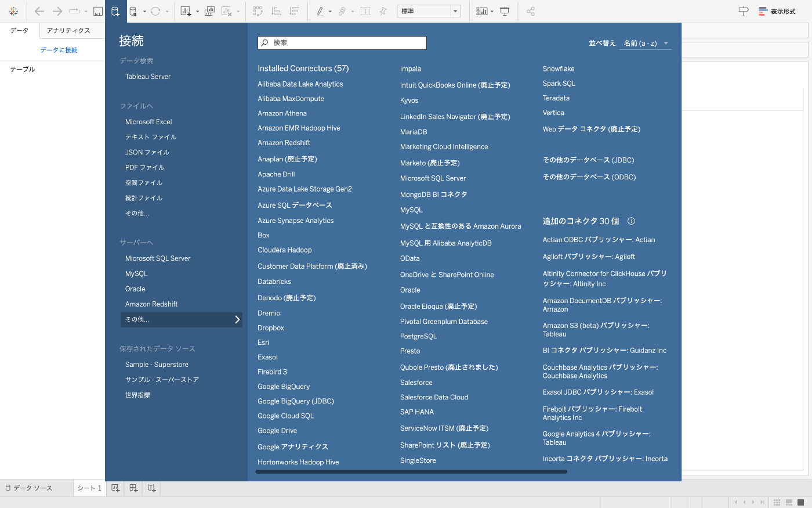
Task: Click the save floppy disk icon
Action: 98,11
